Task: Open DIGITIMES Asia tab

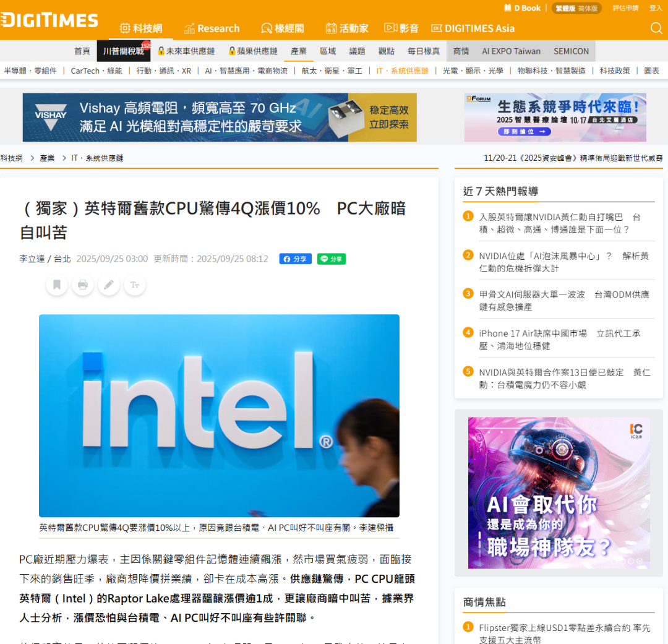Action: coord(473,28)
